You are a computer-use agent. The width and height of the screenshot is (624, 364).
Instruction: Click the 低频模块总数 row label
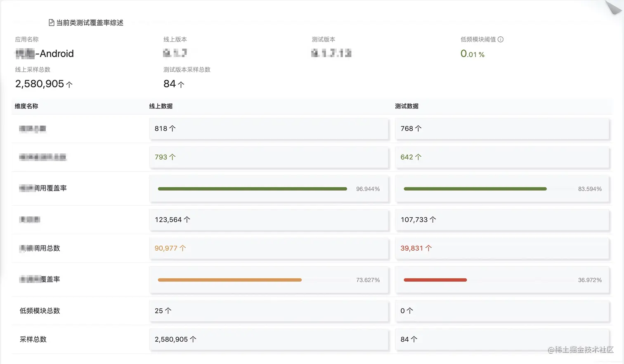(40, 311)
